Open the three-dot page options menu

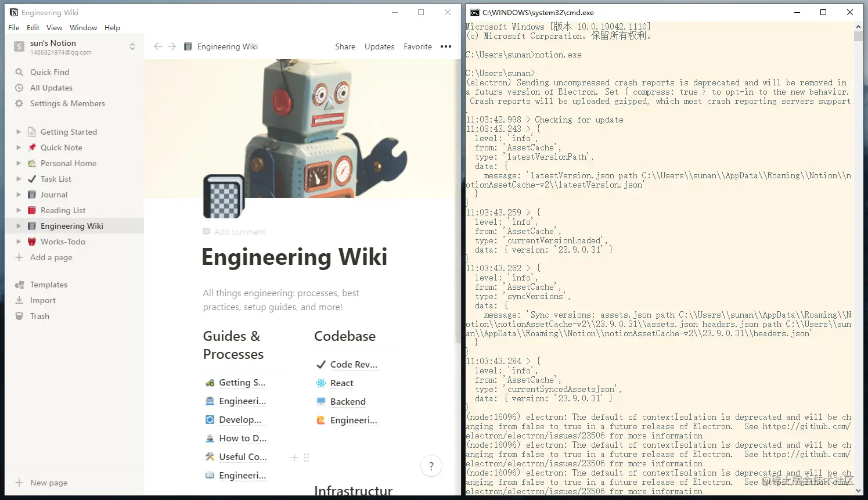pos(446,46)
